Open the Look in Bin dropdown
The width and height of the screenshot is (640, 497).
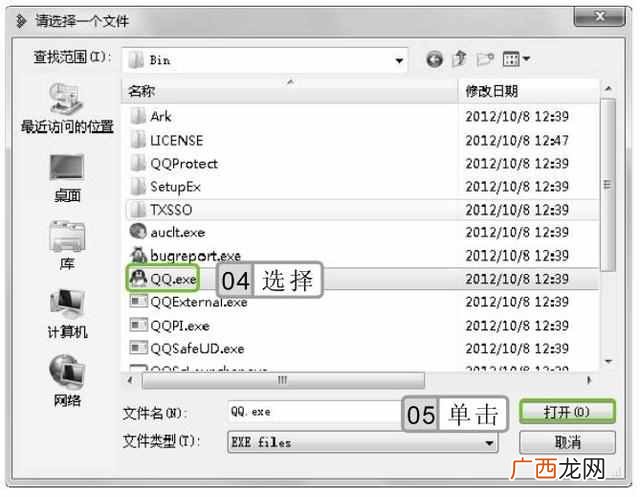(x=264, y=60)
